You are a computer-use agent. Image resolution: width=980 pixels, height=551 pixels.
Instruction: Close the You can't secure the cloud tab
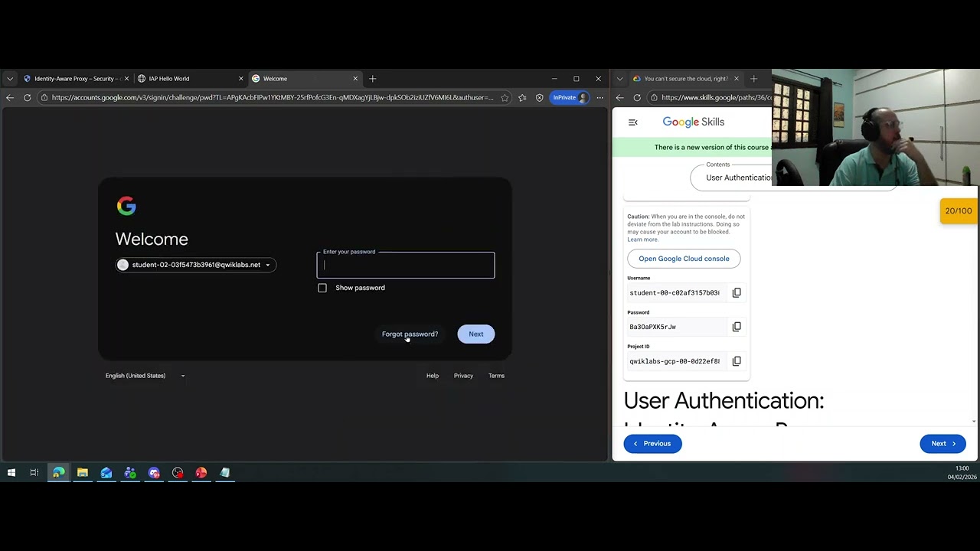737,78
